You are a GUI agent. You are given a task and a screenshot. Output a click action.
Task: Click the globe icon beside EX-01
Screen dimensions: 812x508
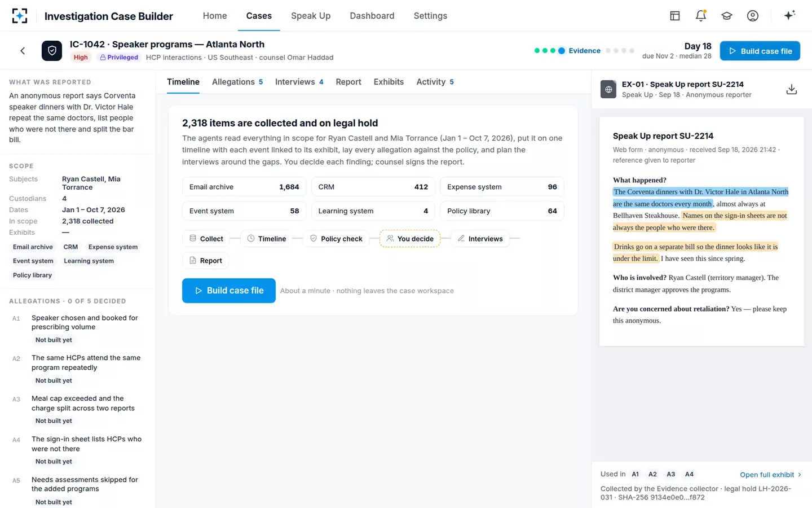tap(608, 89)
